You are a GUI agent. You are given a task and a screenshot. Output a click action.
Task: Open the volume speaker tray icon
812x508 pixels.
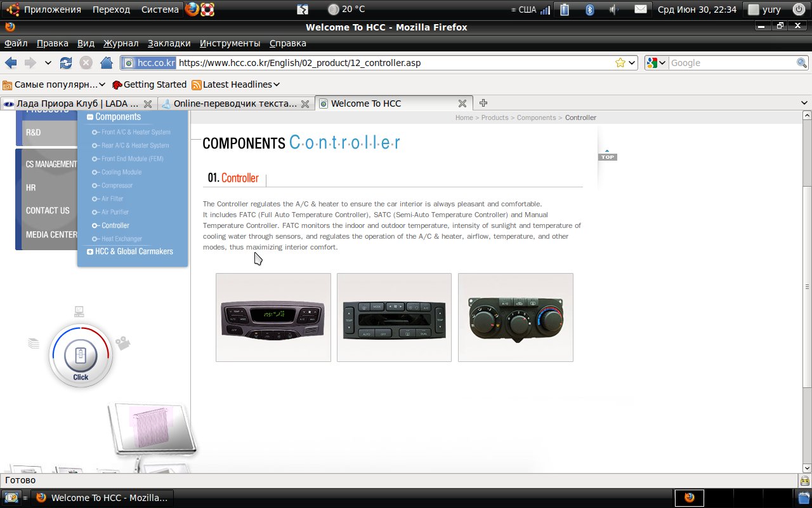[614, 10]
